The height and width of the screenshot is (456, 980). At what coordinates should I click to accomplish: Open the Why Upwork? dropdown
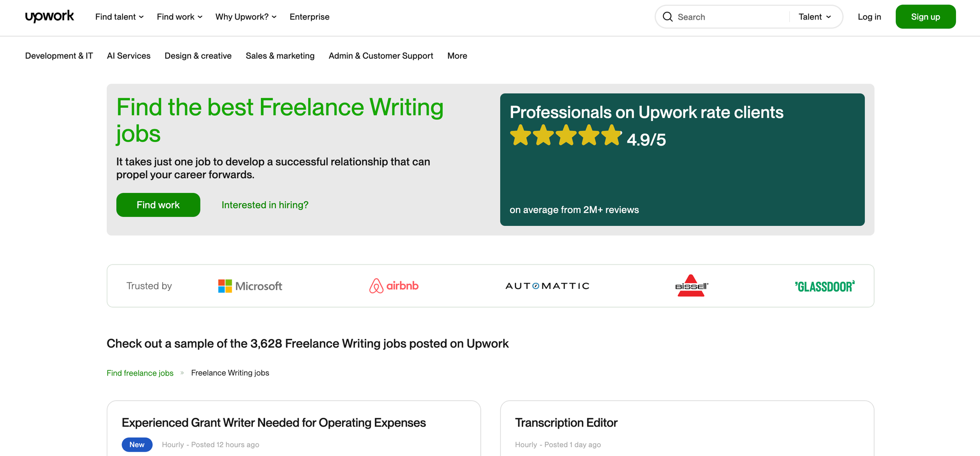245,17
